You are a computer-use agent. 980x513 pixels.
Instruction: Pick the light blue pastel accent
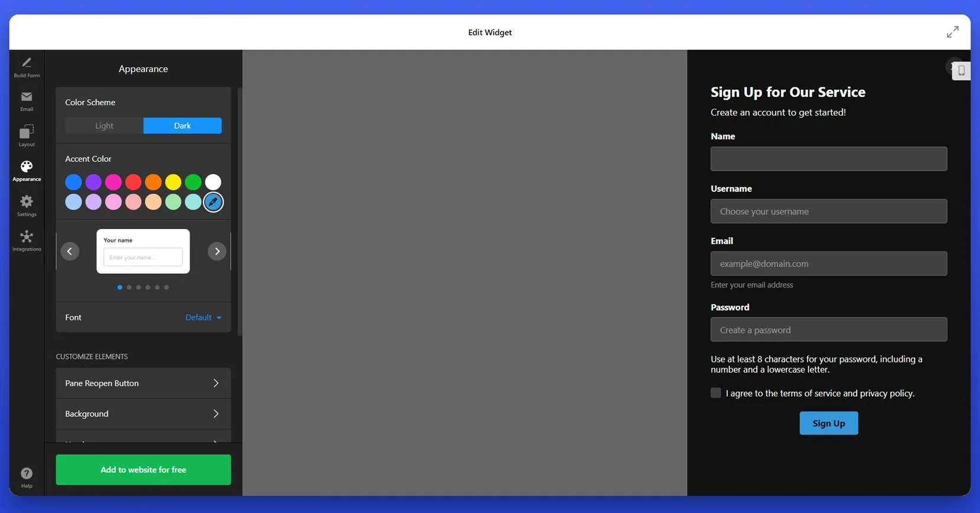(x=73, y=202)
